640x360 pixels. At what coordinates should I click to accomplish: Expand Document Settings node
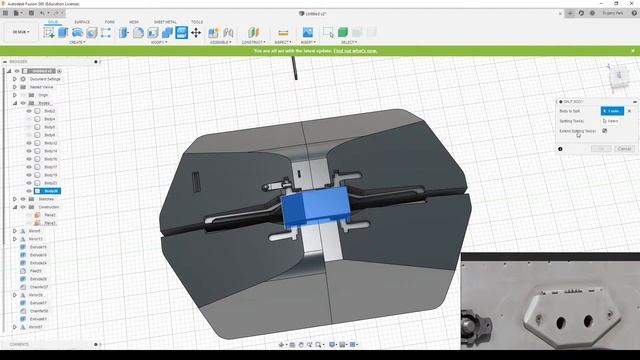click(x=15, y=79)
